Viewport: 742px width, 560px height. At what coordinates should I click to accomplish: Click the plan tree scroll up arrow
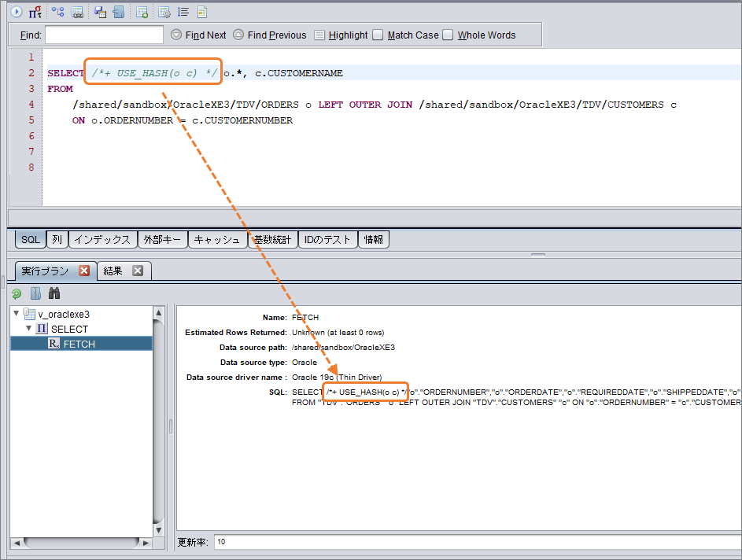coord(159,312)
